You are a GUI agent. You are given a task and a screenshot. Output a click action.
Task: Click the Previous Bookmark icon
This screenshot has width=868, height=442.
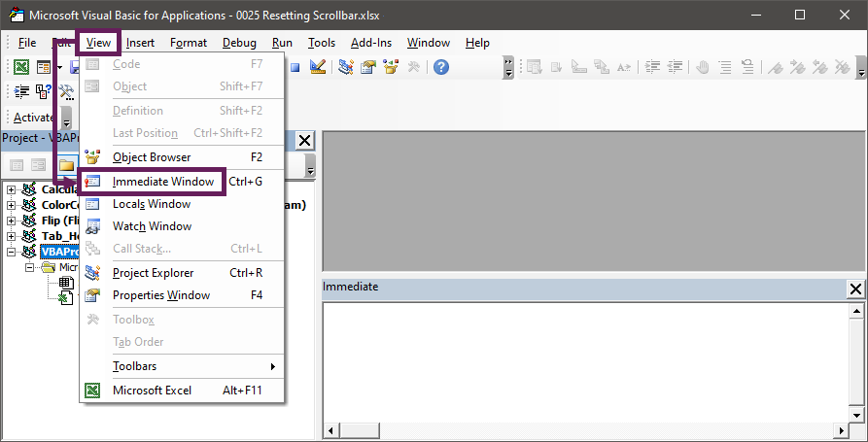point(820,67)
